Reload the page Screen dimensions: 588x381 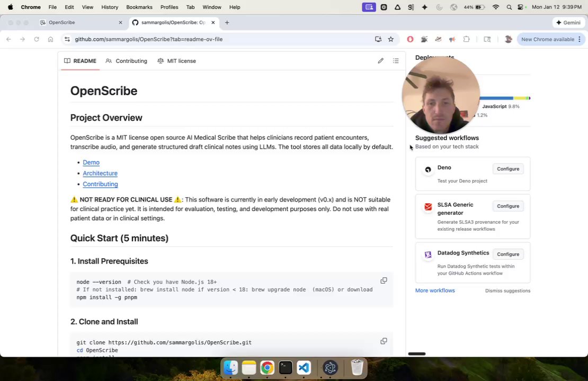[37, 39]
